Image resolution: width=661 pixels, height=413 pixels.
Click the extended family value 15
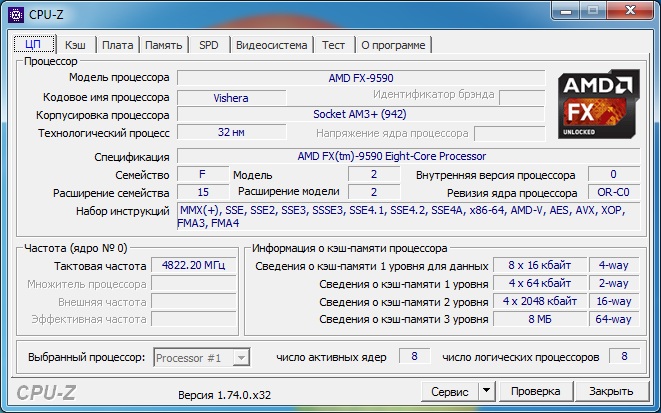coord(203,192)
